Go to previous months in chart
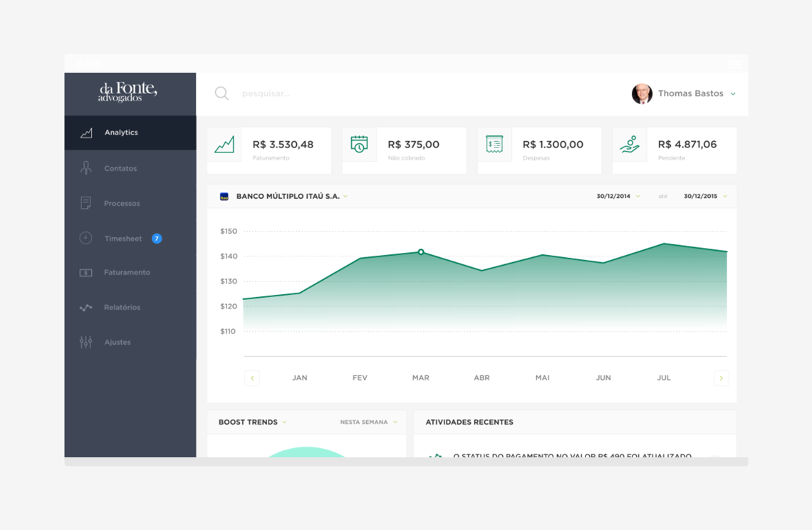 pyautogui.click(x=251, y=378)
